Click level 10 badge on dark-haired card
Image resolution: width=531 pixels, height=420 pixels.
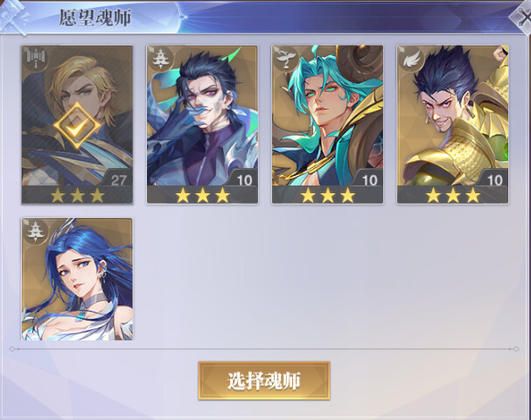click(244, 180)
